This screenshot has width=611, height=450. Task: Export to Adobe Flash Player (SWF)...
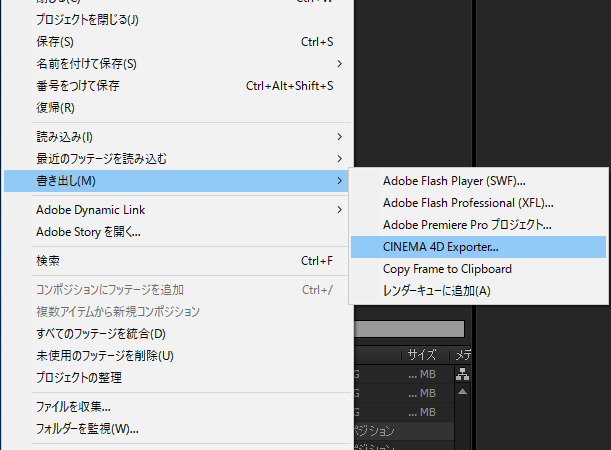point(479,181)
